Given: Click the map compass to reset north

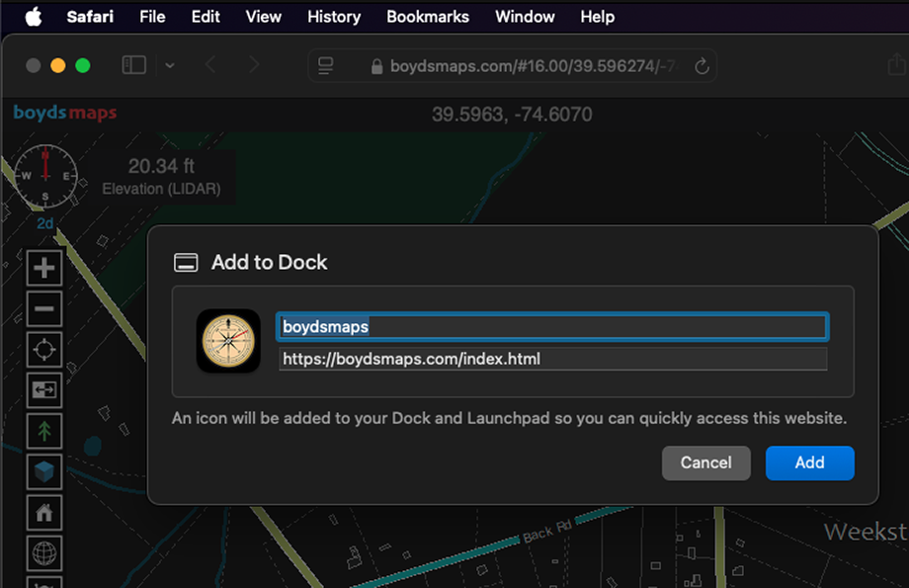Looking at the screenshot, I should pyautogui.click(x=45, y=176).
